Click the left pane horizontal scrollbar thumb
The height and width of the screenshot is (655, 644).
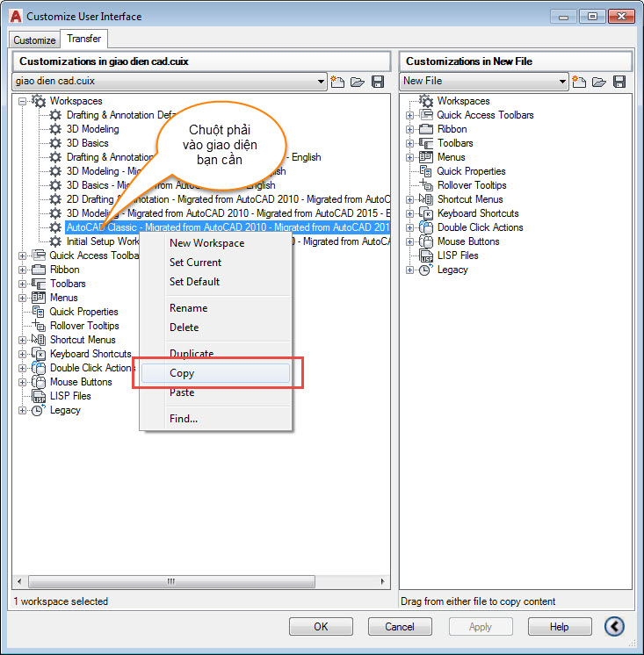pos(171,581)
